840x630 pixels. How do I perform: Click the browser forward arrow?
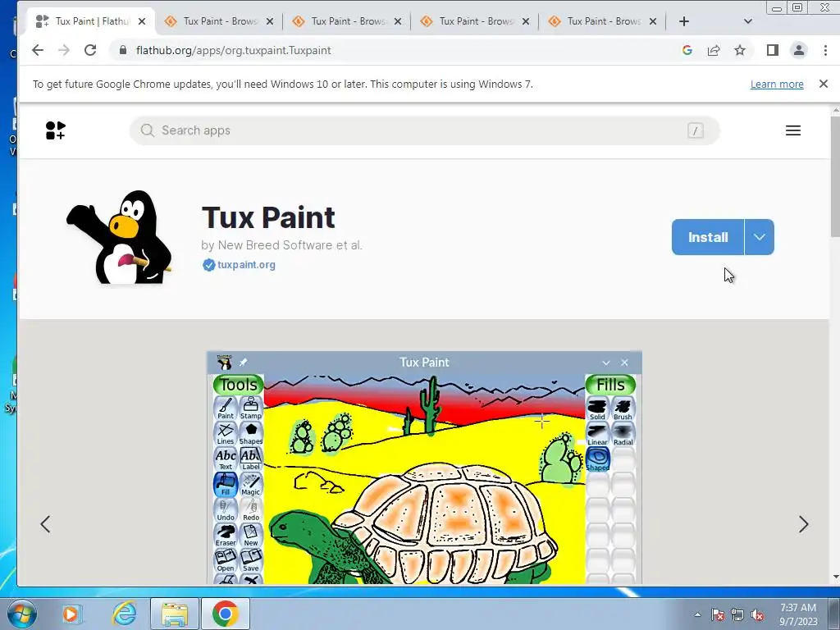point(64,50)
